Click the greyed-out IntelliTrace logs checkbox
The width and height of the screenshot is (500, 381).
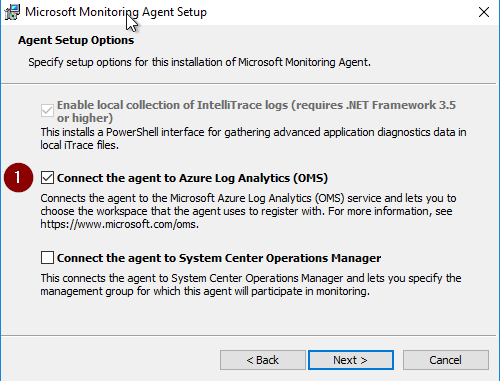[47, 111]
